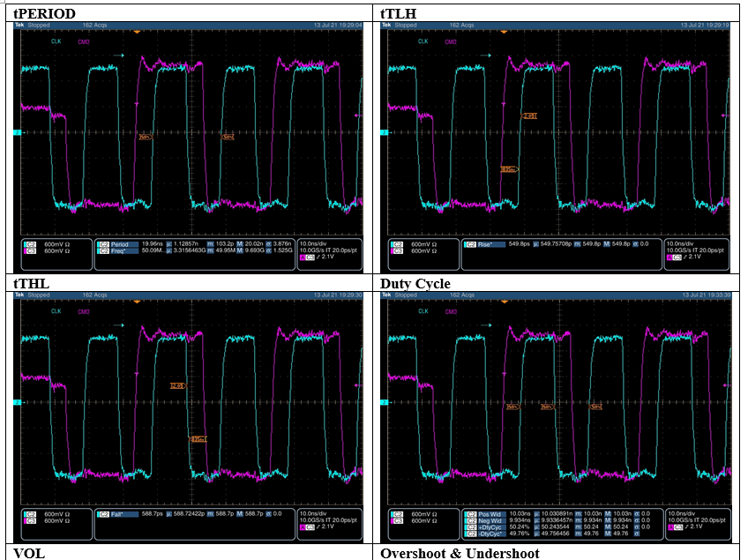Select the tTLH oscilloscope capture image
This screenshot has width=748, height=560.
(556, 147)
